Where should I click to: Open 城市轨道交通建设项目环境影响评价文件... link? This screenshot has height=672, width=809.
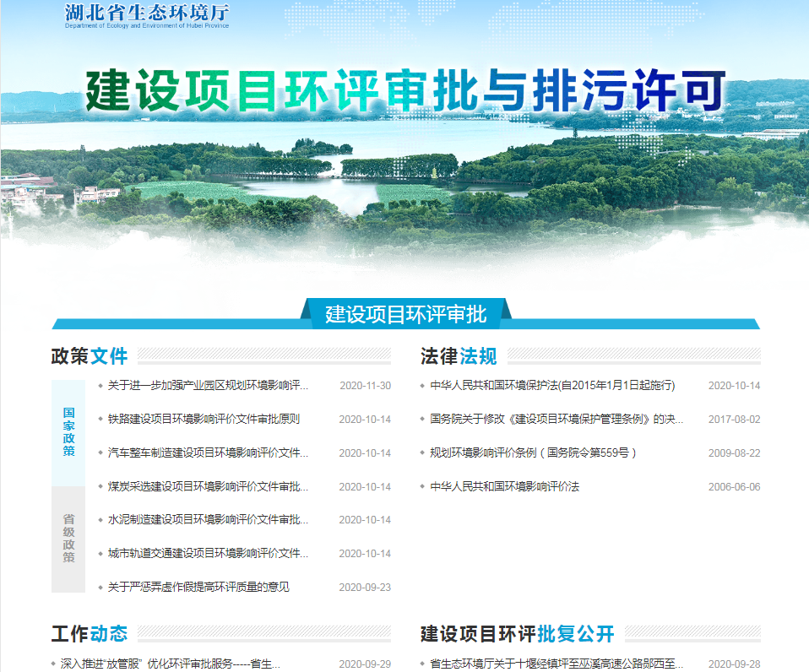(x=208, y=553)
